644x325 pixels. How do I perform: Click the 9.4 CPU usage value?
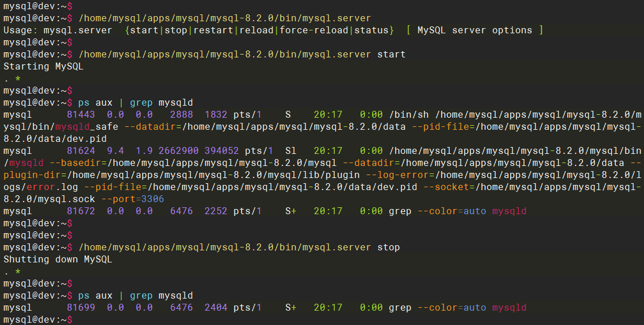click(x=115, y=151)
